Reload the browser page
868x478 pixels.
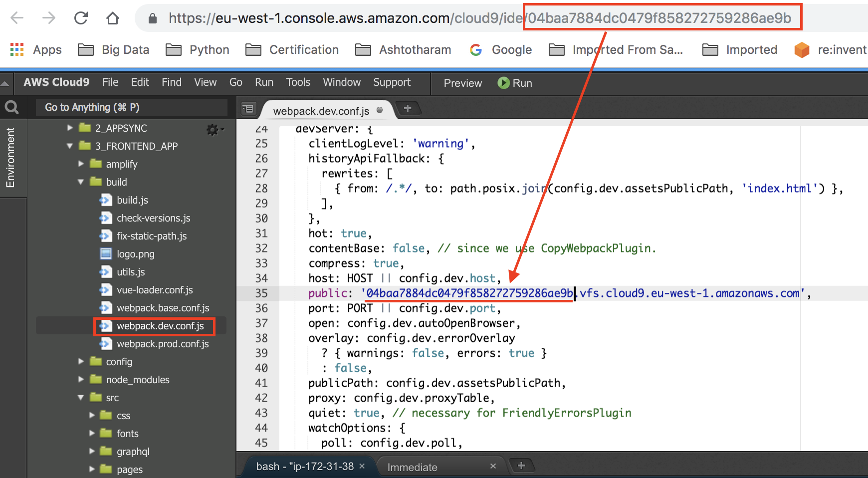point(81,18)
